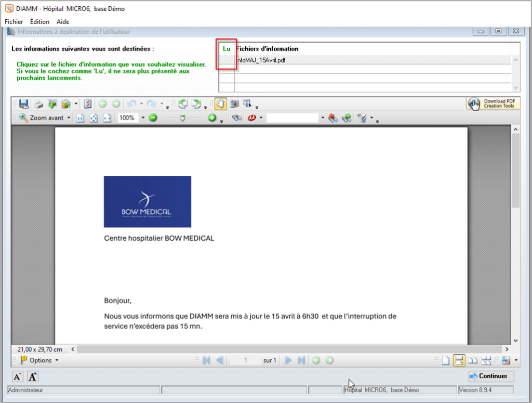
Task: Click the PDF viewer horizontal scrollbar
Action: [289, 349]
